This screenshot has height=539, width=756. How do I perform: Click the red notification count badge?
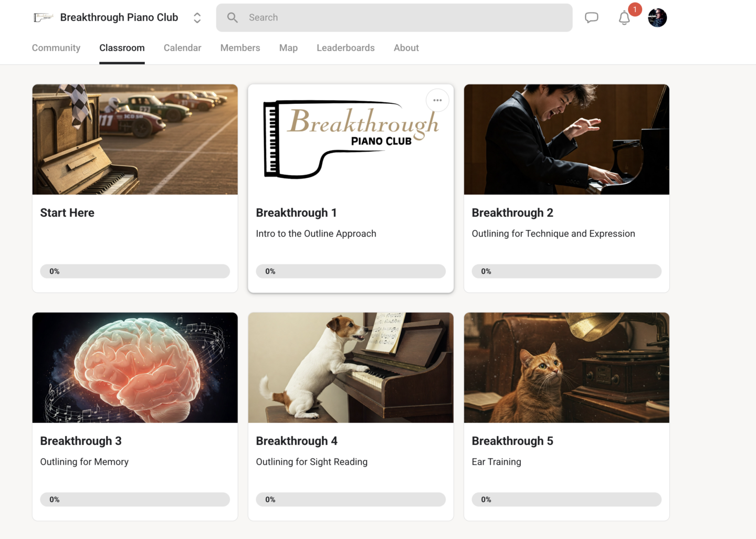635,9
